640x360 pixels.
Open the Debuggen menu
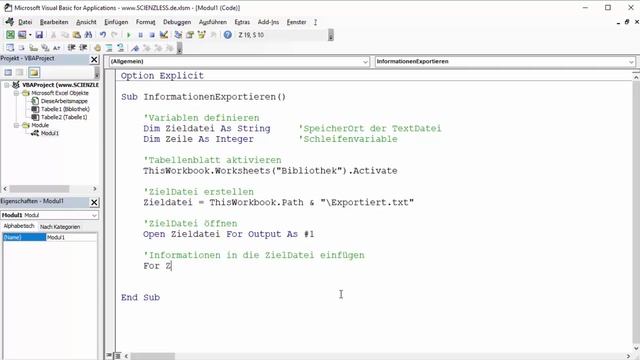click(177, 22)
